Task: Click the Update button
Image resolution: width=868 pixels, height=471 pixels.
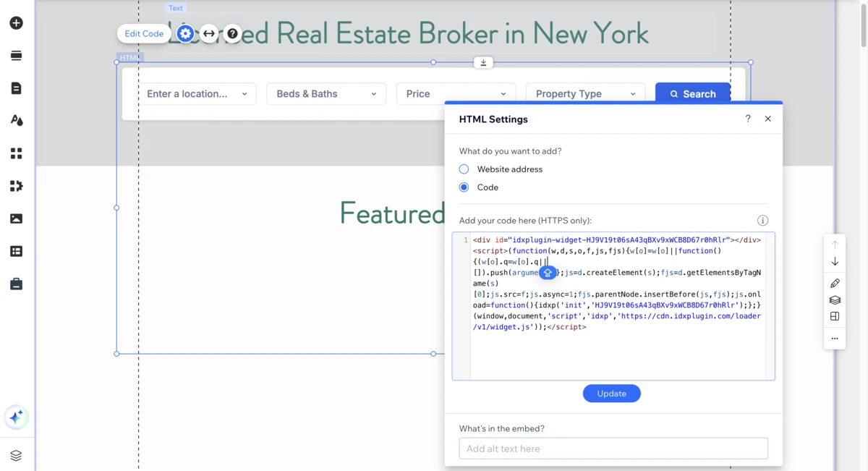Action: pyautogui.click(x=611, y=394)
